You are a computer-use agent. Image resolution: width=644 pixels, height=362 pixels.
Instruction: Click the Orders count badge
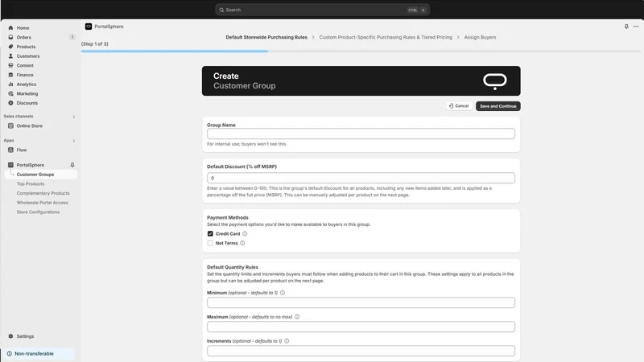pos(72,37)
